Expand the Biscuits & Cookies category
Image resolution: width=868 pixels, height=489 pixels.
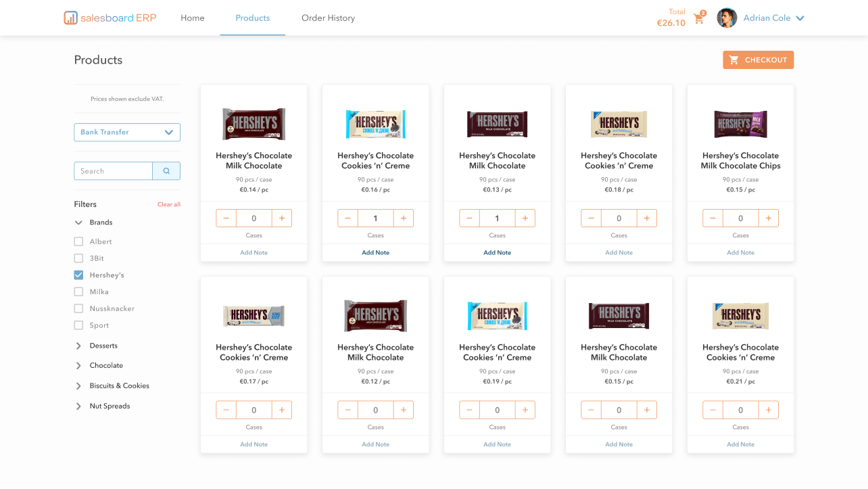pyautogui.click(x=78, y=386)
